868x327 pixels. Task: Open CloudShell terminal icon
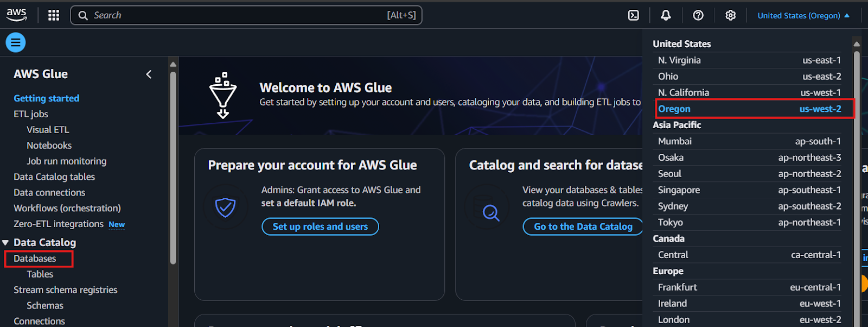(x=633, y=15)
